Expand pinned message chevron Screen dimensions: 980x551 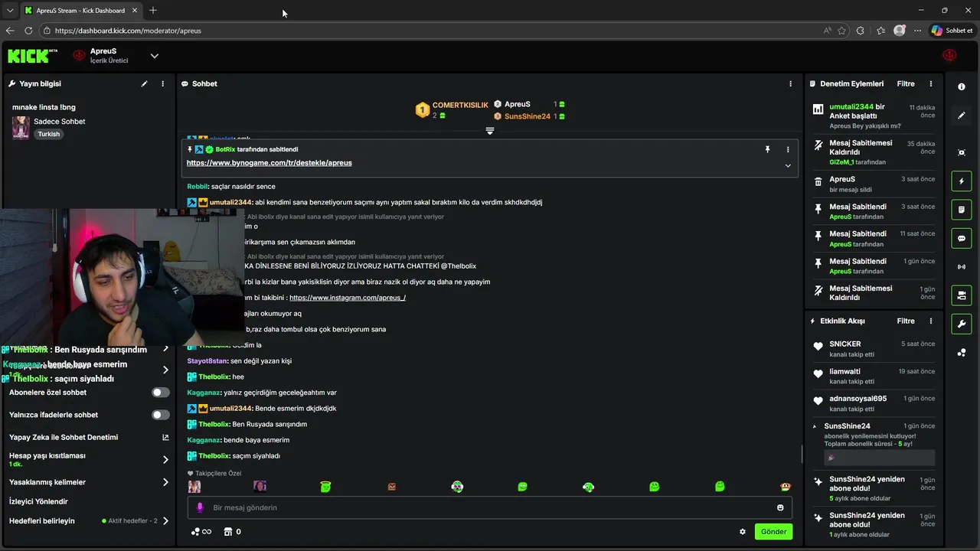click(788, 166)
